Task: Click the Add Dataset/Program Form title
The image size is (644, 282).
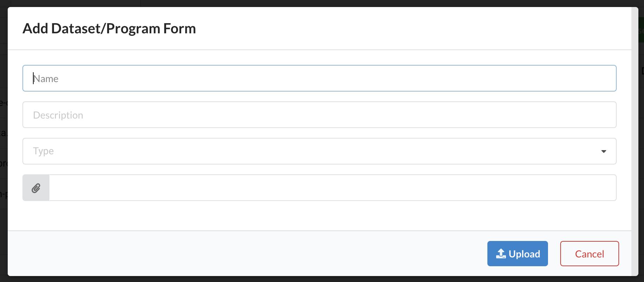Action: 109,28
